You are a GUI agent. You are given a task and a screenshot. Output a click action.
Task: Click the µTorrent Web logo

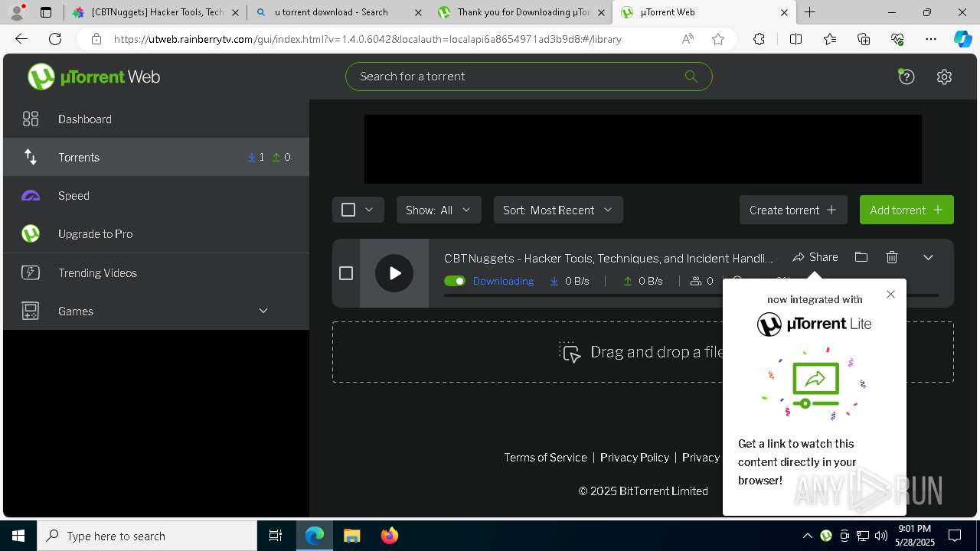pos(93,77)
